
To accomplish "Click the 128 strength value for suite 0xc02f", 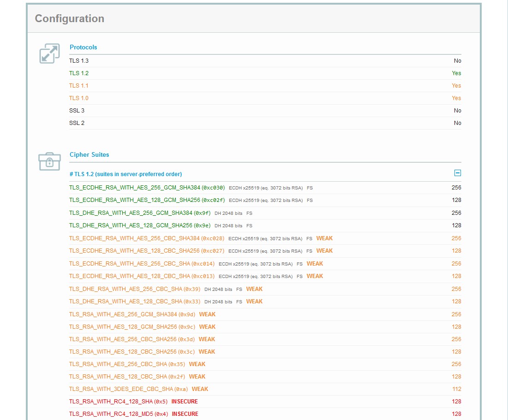I will click(456, 200).
